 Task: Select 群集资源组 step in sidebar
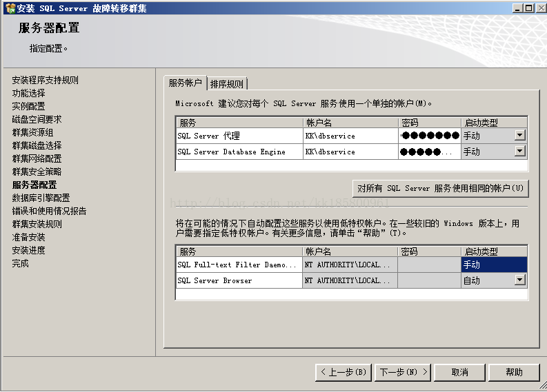(33, 132)
